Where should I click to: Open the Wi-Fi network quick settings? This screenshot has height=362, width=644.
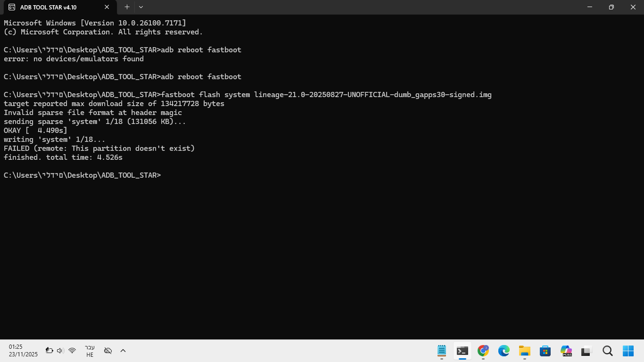72,351
